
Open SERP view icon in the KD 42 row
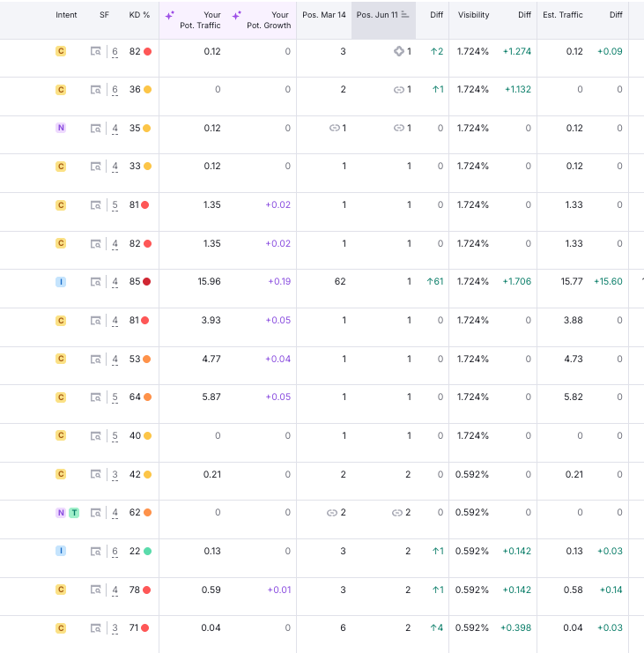coord(96,474)
